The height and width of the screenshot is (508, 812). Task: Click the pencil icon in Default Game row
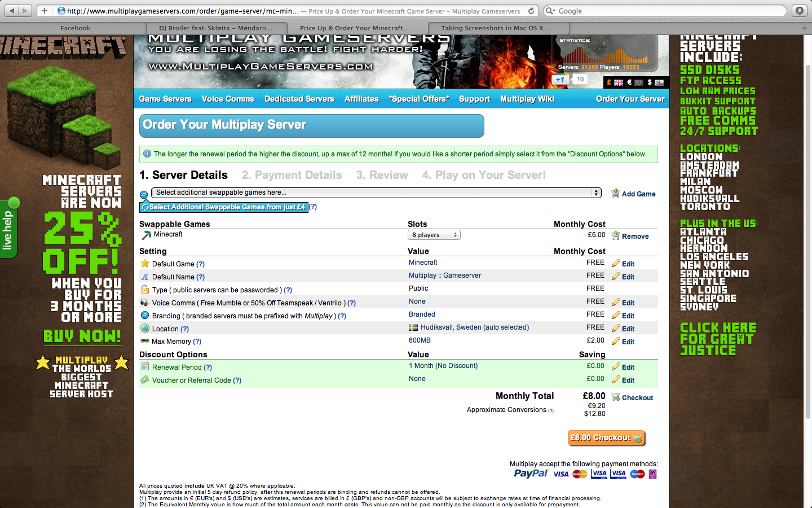click(x=616, y=264)
